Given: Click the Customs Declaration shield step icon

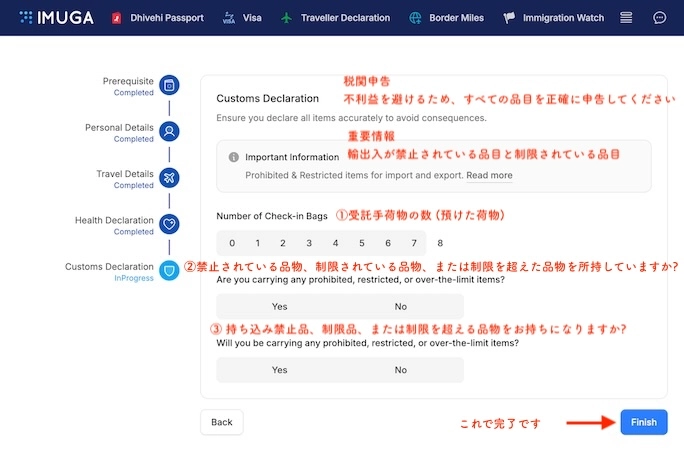Looking at the screenshot, I should click(169, 270).
